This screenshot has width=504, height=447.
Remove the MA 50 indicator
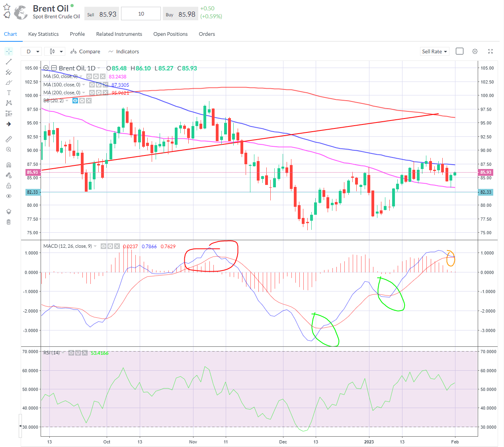point(103,76)
